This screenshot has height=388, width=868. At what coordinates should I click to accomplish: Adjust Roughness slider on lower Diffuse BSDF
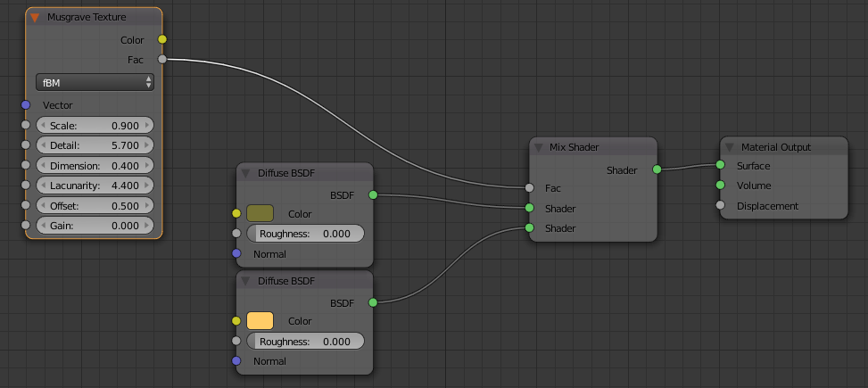305,342
